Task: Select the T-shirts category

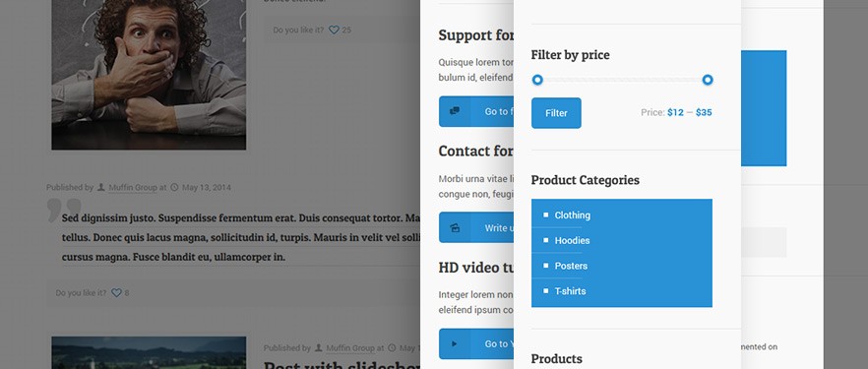Action: [x=570, y=291]
